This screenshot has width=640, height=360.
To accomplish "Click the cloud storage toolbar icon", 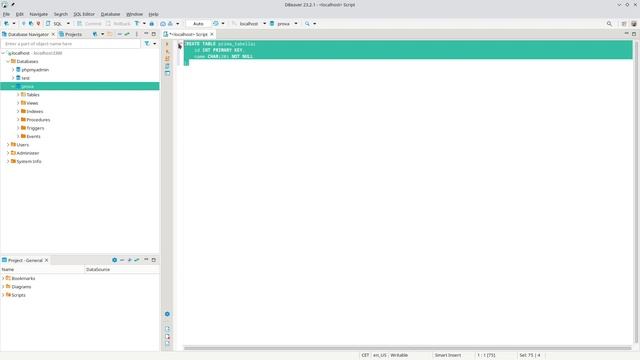I will tap(163, 24).
